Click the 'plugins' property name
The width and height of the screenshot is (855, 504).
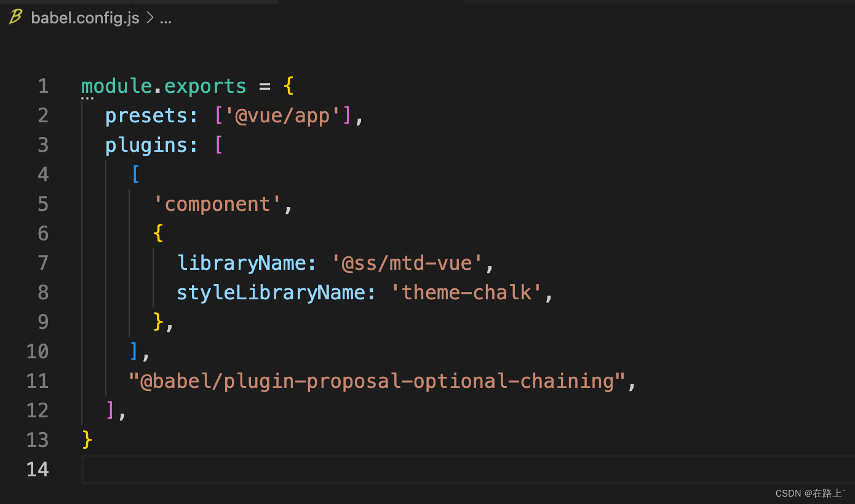pyautogui.click(x=146, y=145)
